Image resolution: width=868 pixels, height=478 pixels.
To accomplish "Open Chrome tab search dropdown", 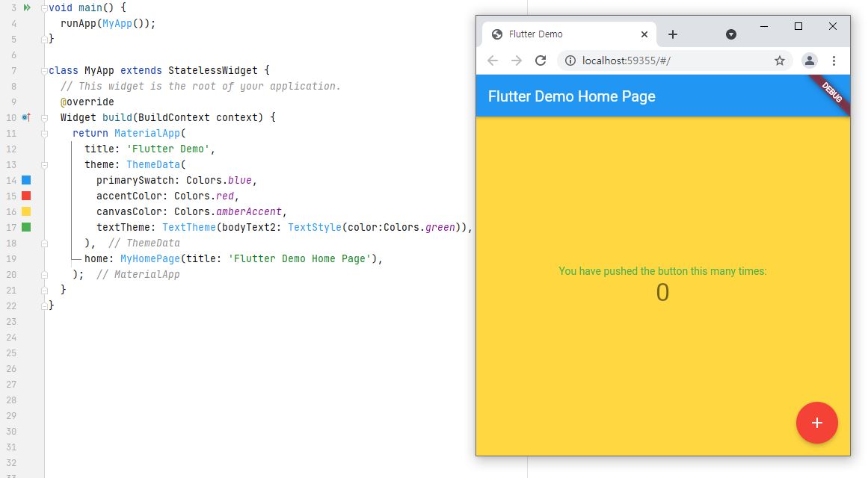I will tap(730, 34).
